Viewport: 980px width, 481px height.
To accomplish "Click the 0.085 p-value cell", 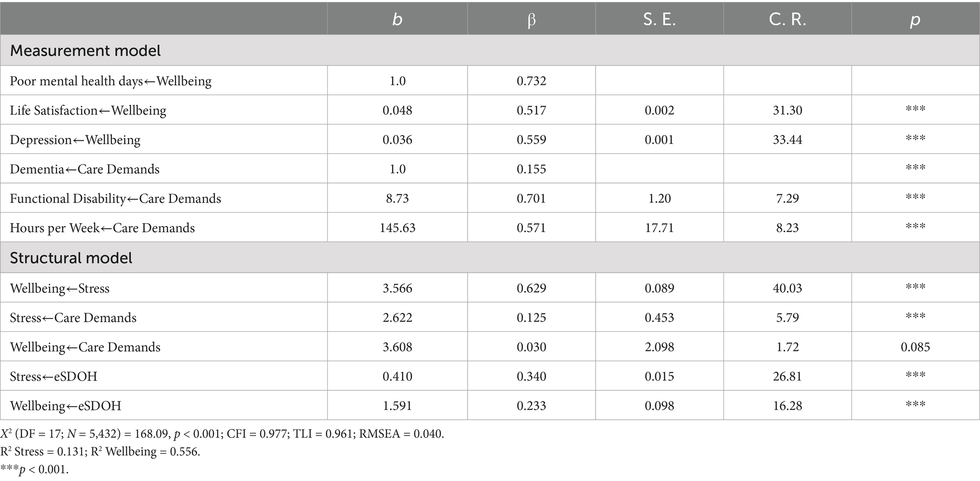I will (x=915, y=347).
